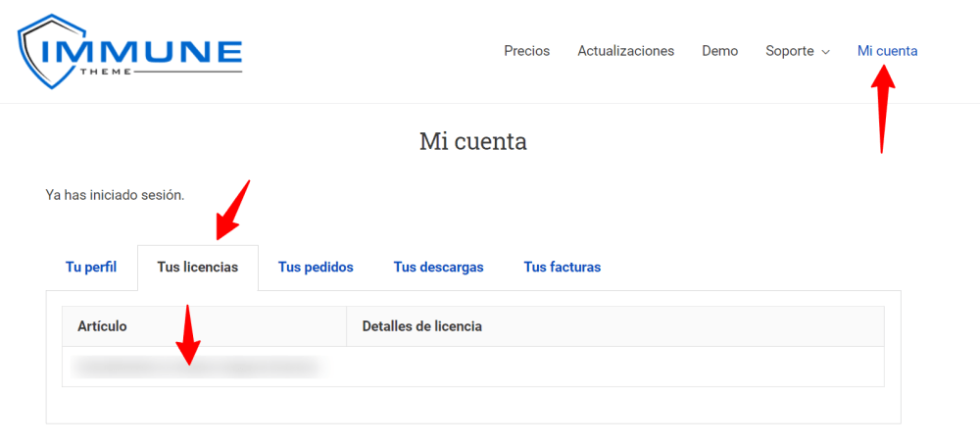The image size is (980, 444).
Task: Switch to the Tus pedidos tab
Action: [316, 267]
